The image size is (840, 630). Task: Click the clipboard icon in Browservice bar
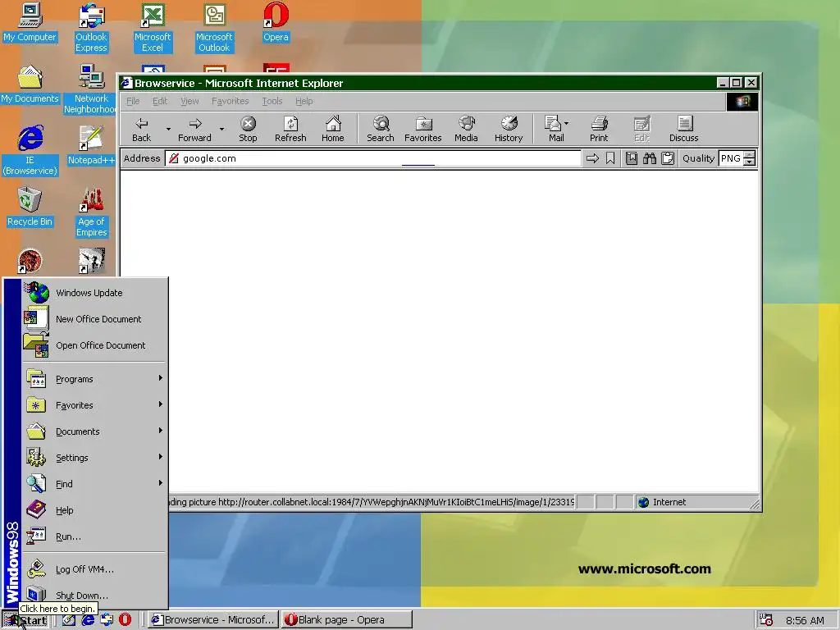(668, 158)
